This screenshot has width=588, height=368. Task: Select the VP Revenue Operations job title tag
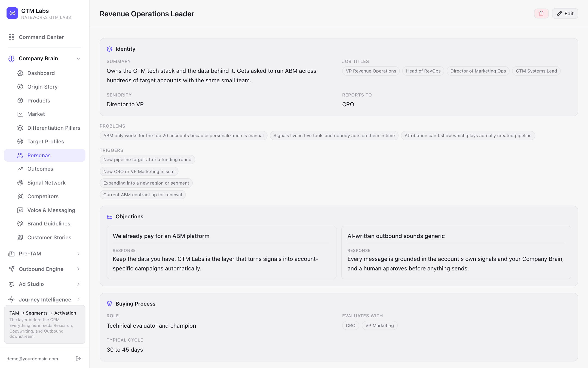coord(371,71)
